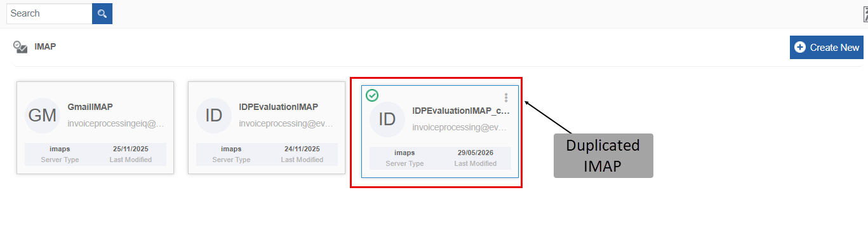868x239 pixels.
Task: Click the plus icon in Create New
Action: click(800, 48)
